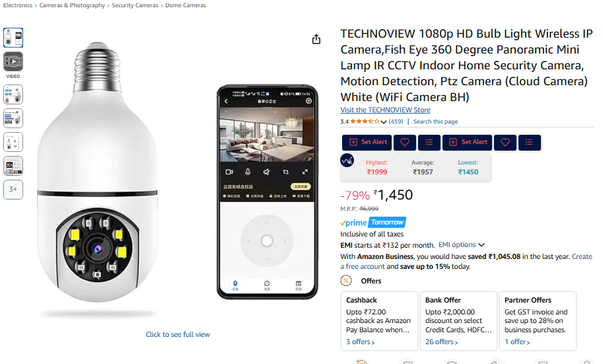Select first product image thumbnail
This screenshot has height=364, width=603.
pyautogui.click(x=13, y=38)
